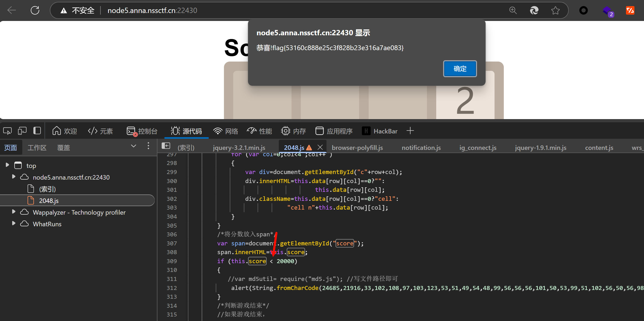
Task: Open the black circle extension icon
Action: click(x=583, y=10)
